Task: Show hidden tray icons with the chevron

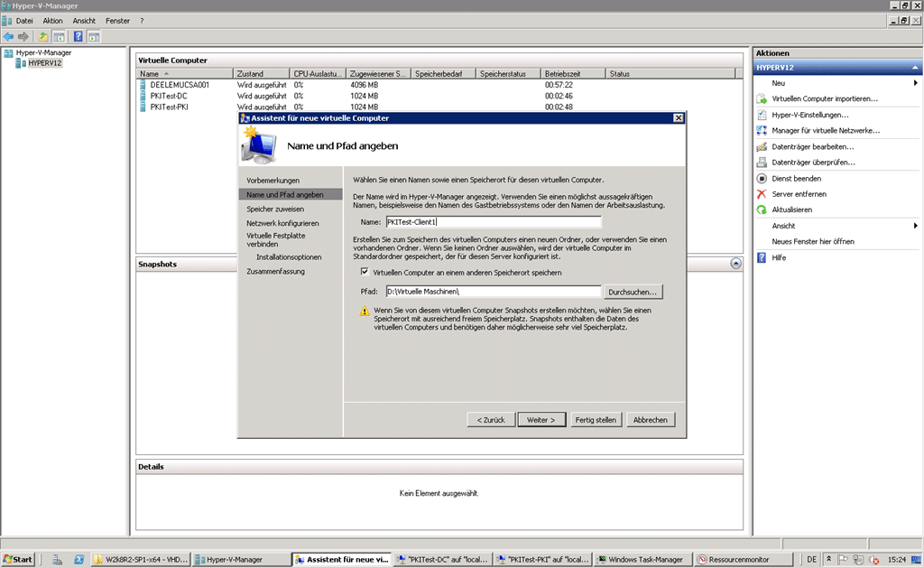Action: point(828,559)
